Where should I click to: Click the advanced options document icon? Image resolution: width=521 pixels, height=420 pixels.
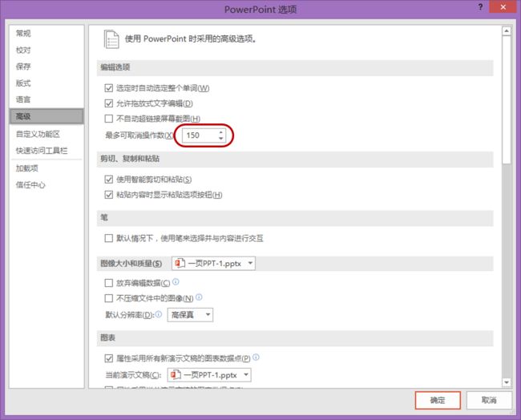[x=111, y=39]
